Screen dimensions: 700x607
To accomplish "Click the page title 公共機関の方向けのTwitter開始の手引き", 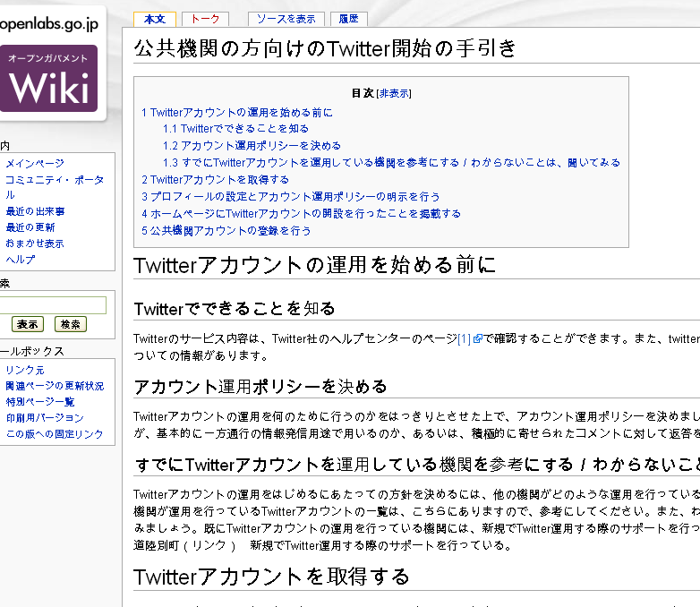I will [x=325, y=48].
